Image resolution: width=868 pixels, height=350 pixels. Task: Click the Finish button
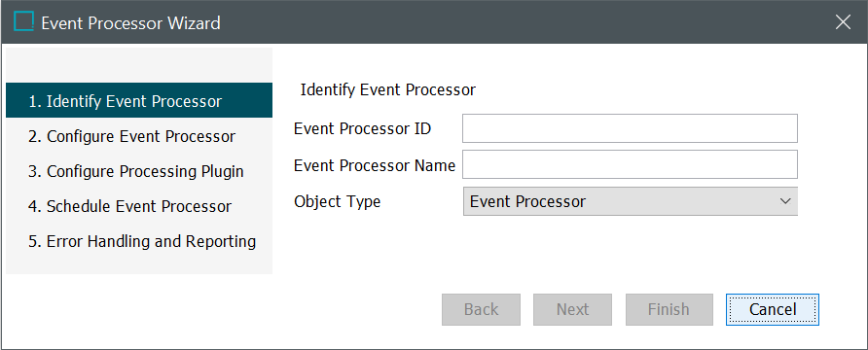point(669,309)
